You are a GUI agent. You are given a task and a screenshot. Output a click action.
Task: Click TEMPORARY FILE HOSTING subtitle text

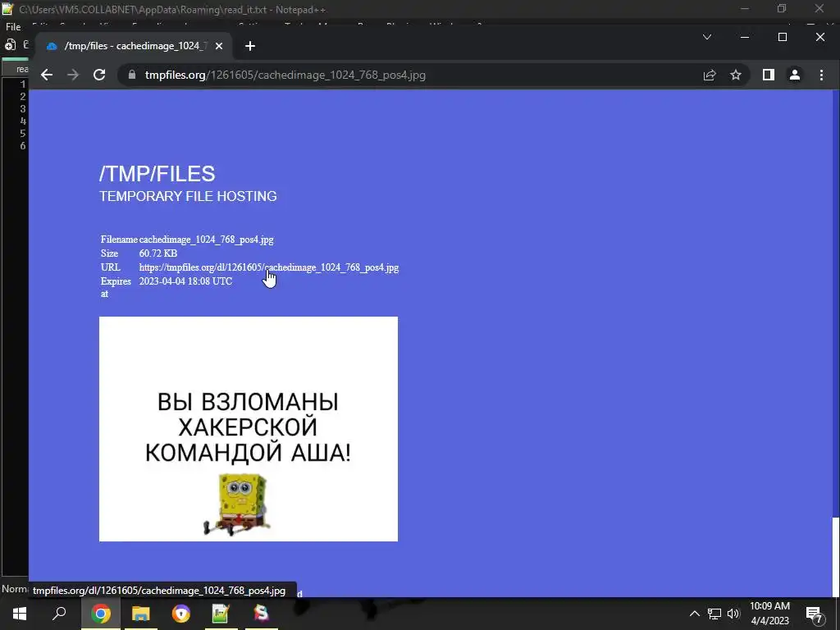188,196
